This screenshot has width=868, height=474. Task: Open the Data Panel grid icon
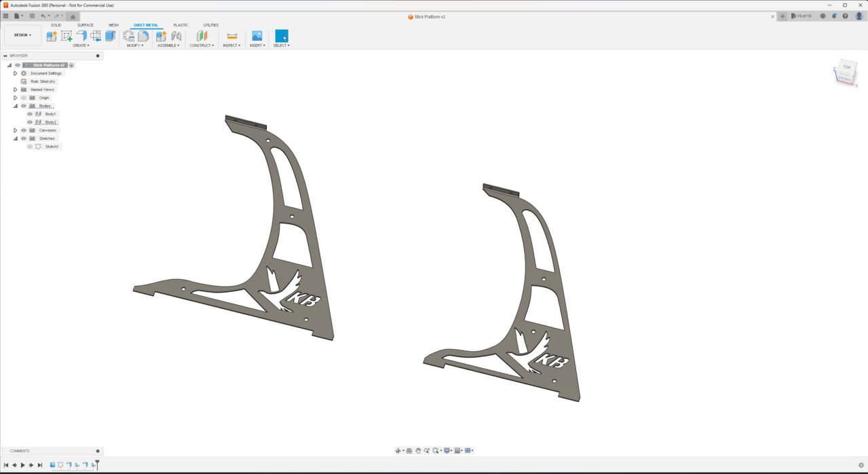[6, 16]
